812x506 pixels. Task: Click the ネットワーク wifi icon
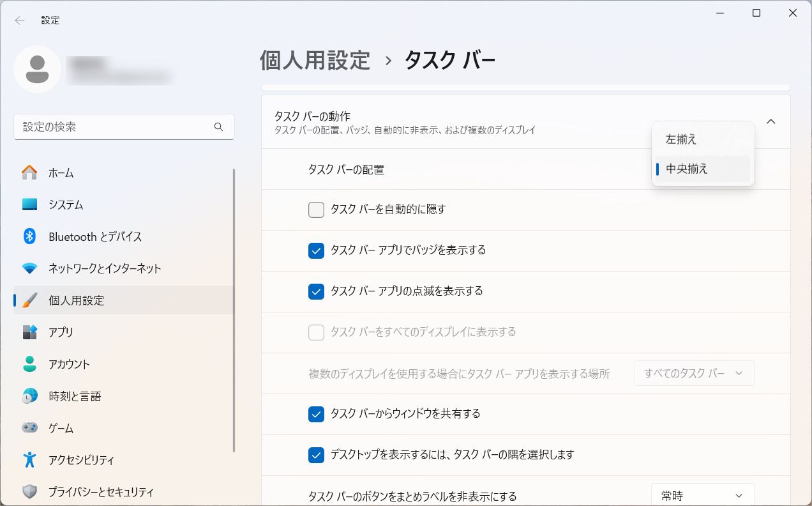(29, 268)
